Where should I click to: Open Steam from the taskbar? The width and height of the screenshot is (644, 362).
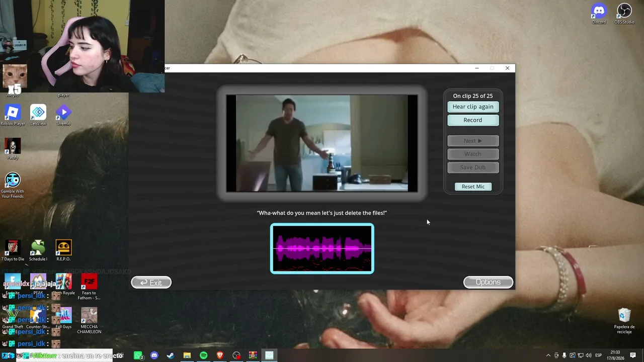coord(171,355)
